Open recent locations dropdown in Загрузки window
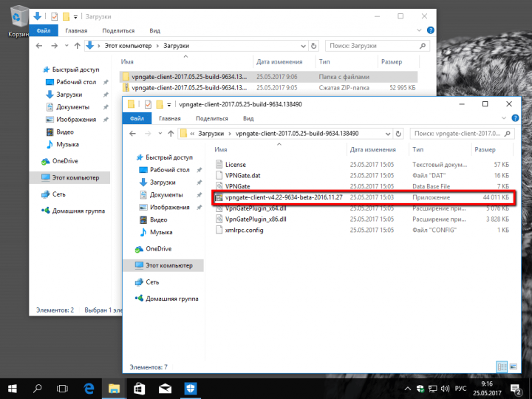This screenshot has width=532, height=399. [x=66, y=46]
